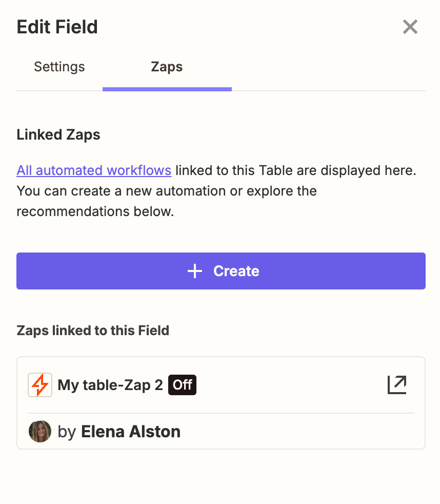Viewport: 440px width, 504px height.
Task: Click the Off status badge
Action: click(183, 385)
